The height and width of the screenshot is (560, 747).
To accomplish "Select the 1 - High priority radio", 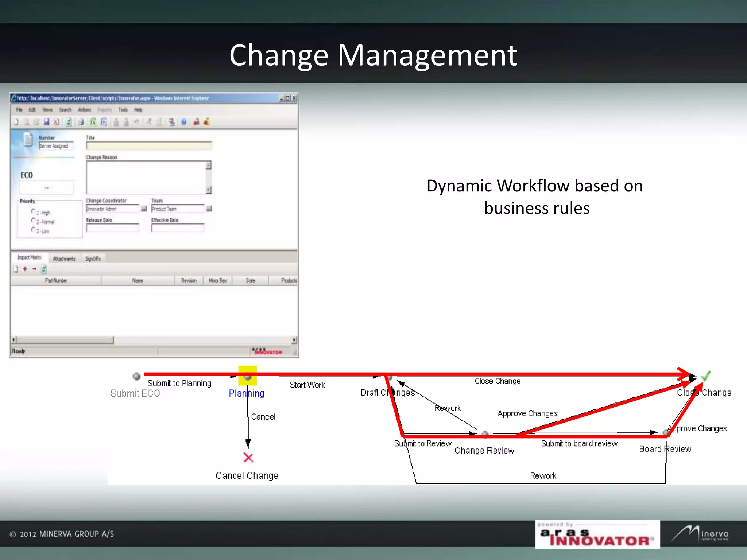I will click(x=34, y=211).
